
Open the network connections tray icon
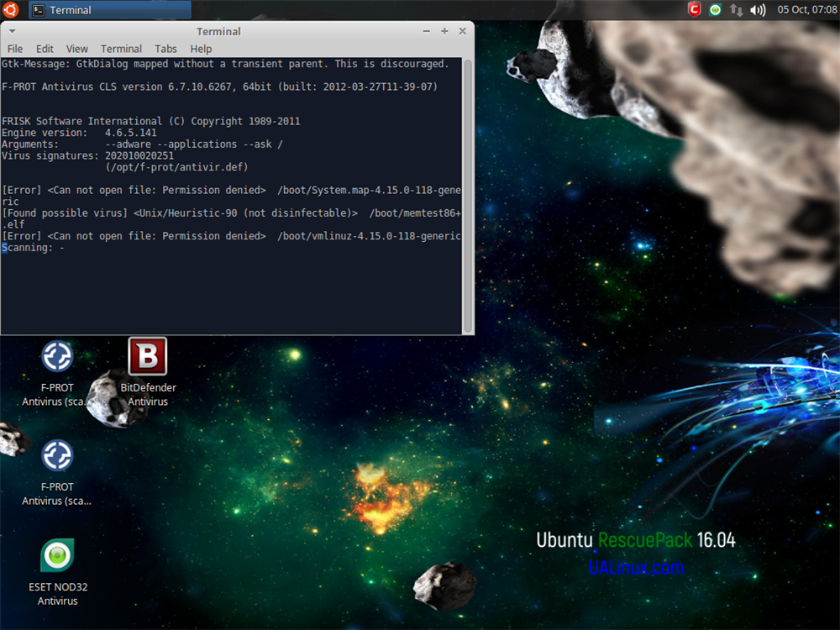tap(737, 9)
